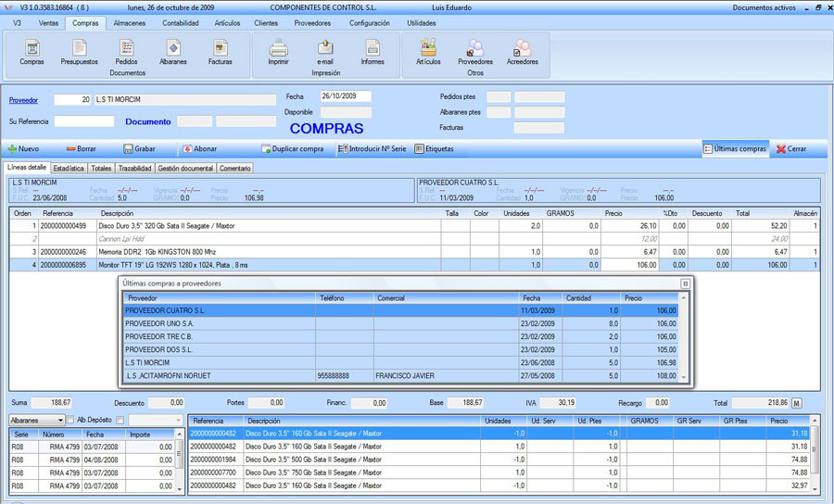834x504 pixels.
Task: Select the Cannon Lpi Hdd line
Action: coord(414,239)
